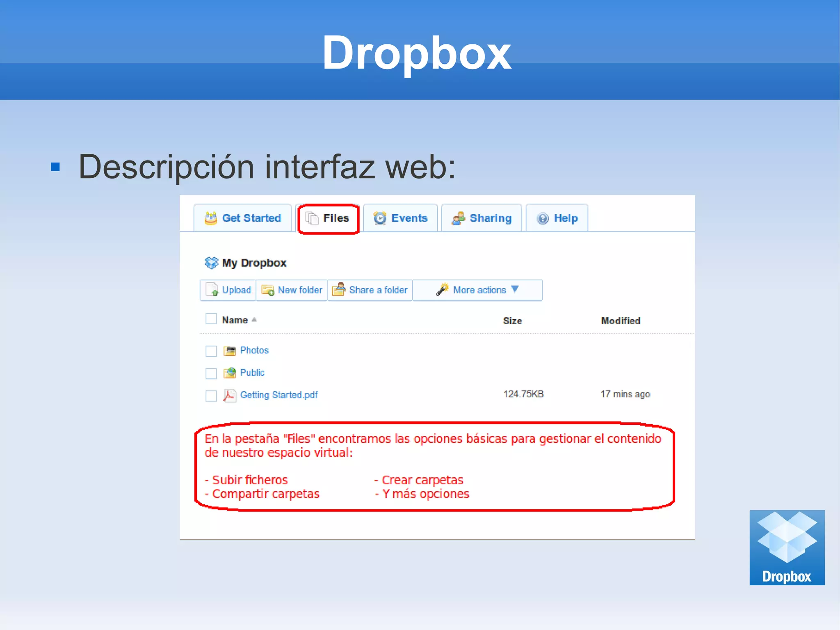The image size is (840, 630).
Task: Click the PDF icon for Getting Started
Action: point(230,395)
